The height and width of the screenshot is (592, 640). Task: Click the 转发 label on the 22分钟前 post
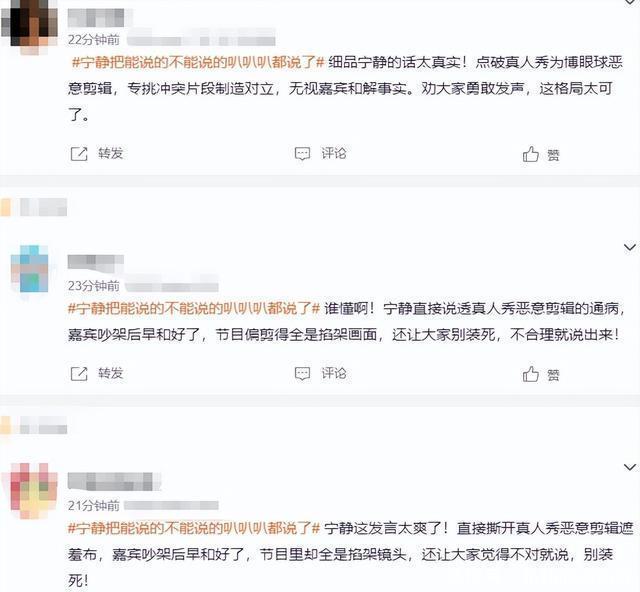click(111, 154)
